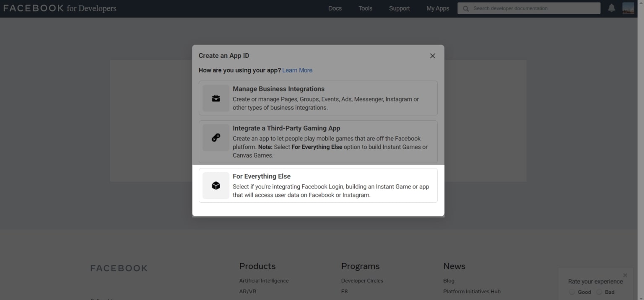Open the Platform Initiatives Hub link
644x300 pixels.
472,292
